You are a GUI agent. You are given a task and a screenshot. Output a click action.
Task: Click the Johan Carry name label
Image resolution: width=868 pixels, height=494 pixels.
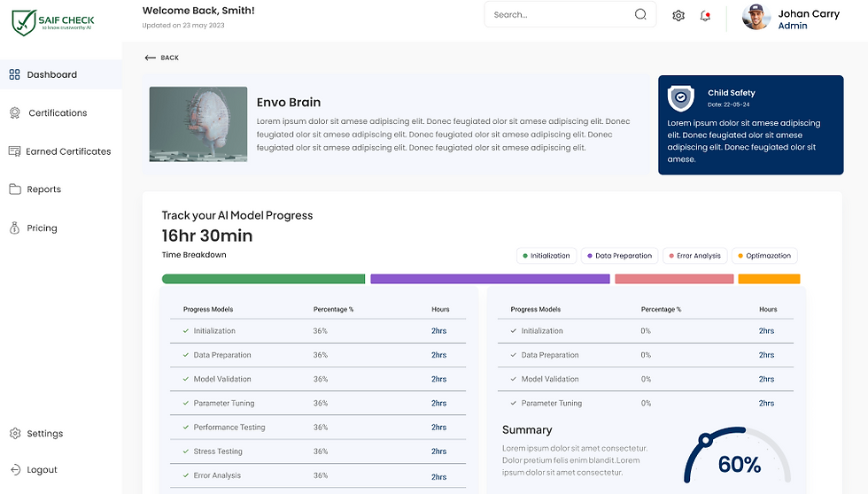[809, 14]
